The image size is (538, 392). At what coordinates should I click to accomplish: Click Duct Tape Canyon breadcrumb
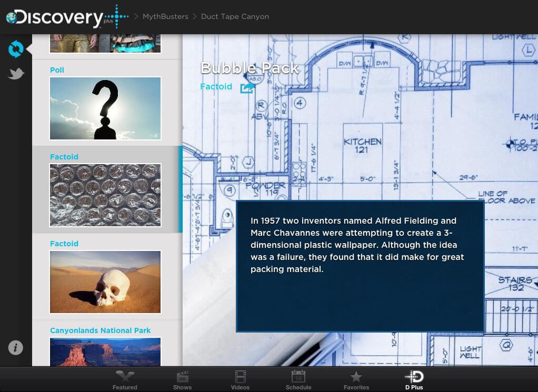tap(235, 17)
